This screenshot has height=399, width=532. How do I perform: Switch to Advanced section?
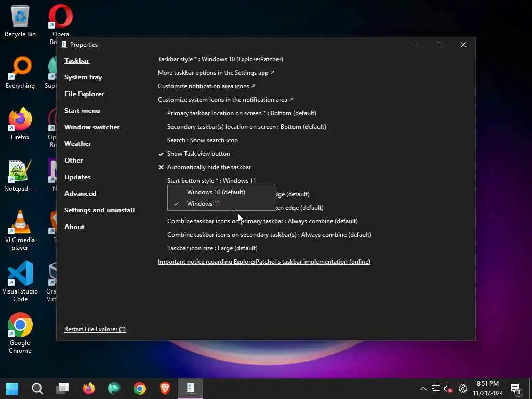[81, 194]
